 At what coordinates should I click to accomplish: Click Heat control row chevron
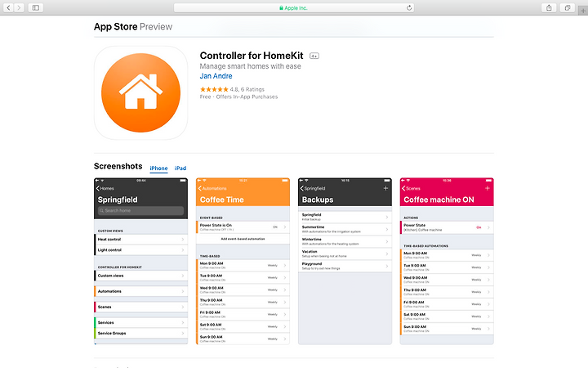(x=183, y=239)
